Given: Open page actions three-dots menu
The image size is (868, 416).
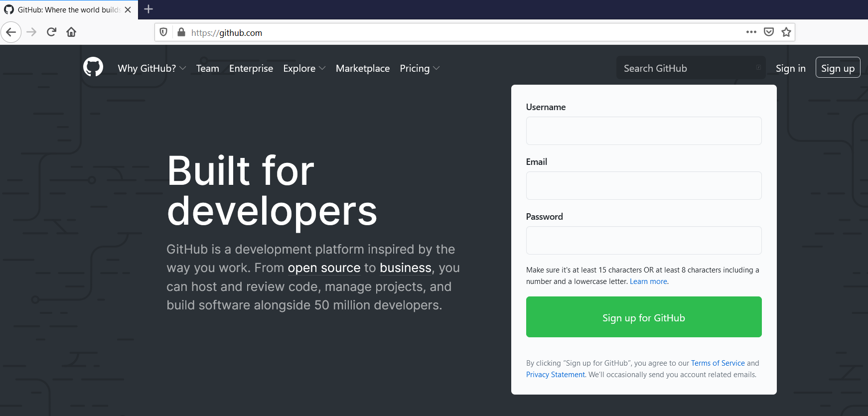Looking at the screenshot, I should pos(751,32).
